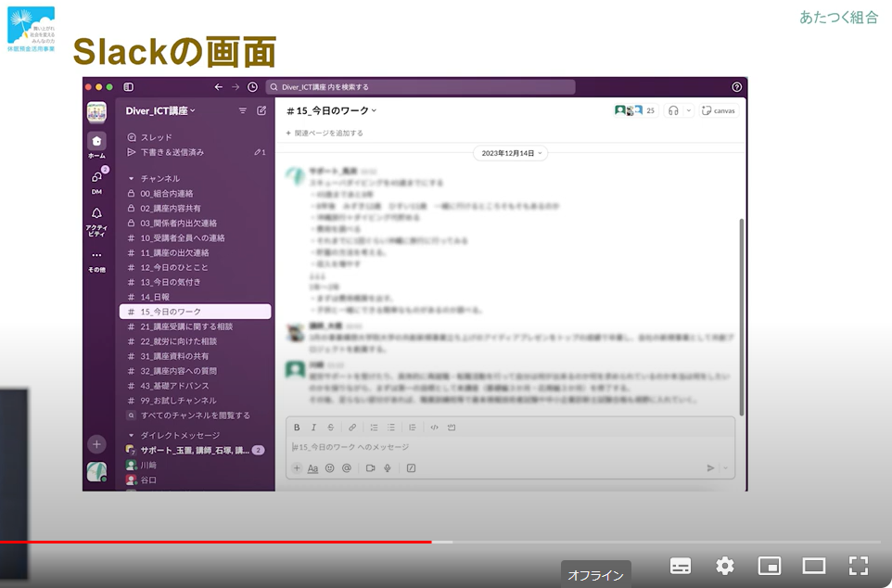Select the ホーム home icon
Image resolution: width=892 pixels, height=588 pixels.
coord(96,141)
